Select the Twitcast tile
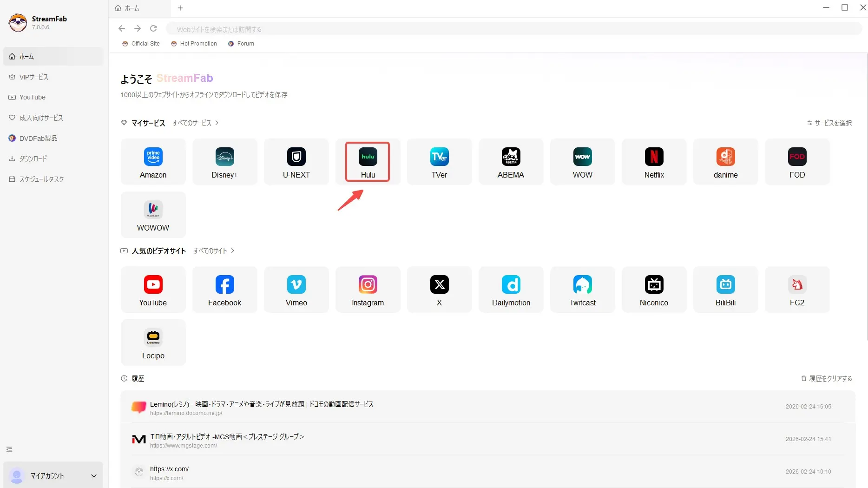This screenshot has height=488, width=868. (x=583, y=290)
